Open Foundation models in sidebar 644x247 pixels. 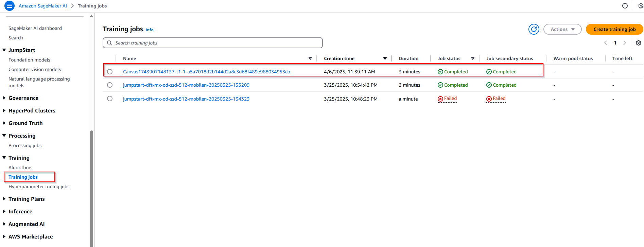tap(29, 60)
